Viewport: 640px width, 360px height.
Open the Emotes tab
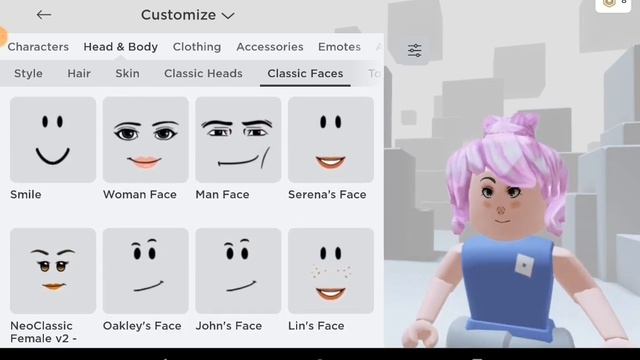pyautogui.click(x=339, y=47)
